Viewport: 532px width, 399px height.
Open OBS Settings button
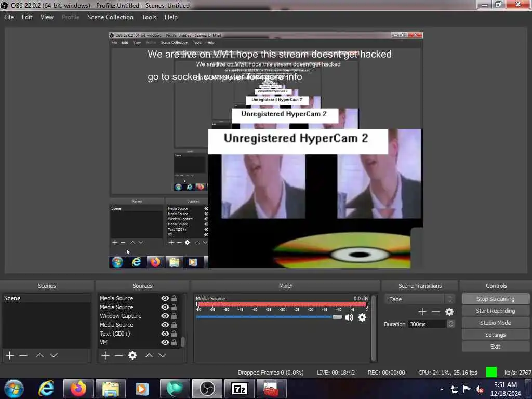(x=495, y=335)
